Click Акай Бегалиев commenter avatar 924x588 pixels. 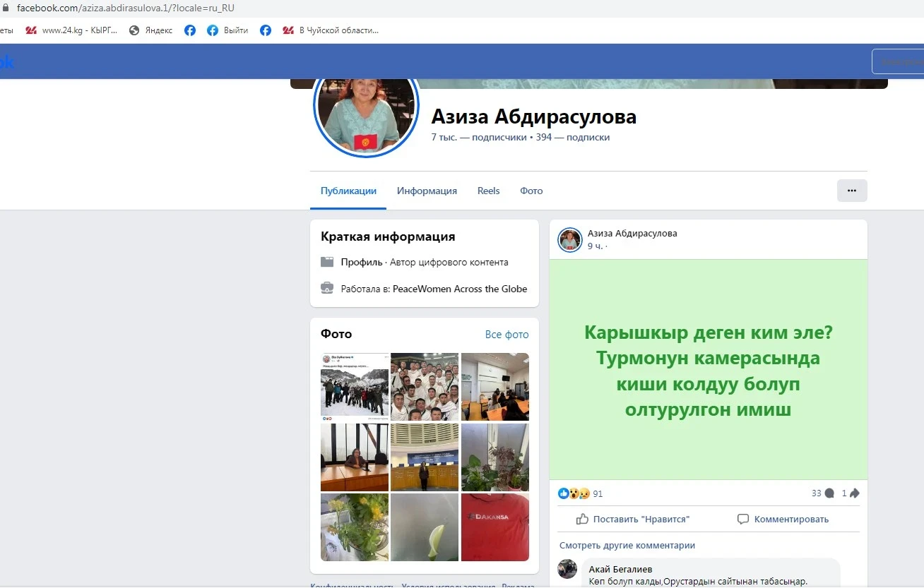click(567, 569)
